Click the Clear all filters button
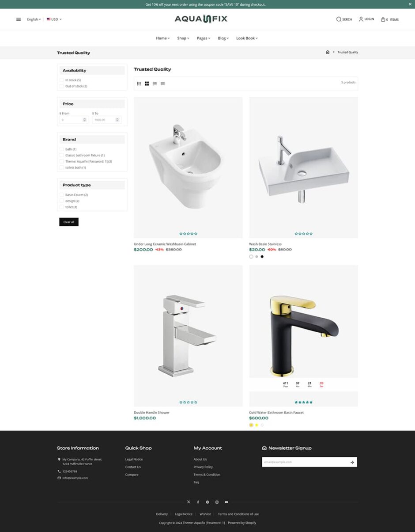 tap(69, 222)
